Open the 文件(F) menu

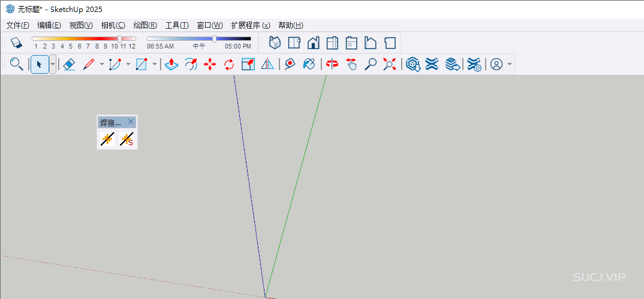point(17,25)
